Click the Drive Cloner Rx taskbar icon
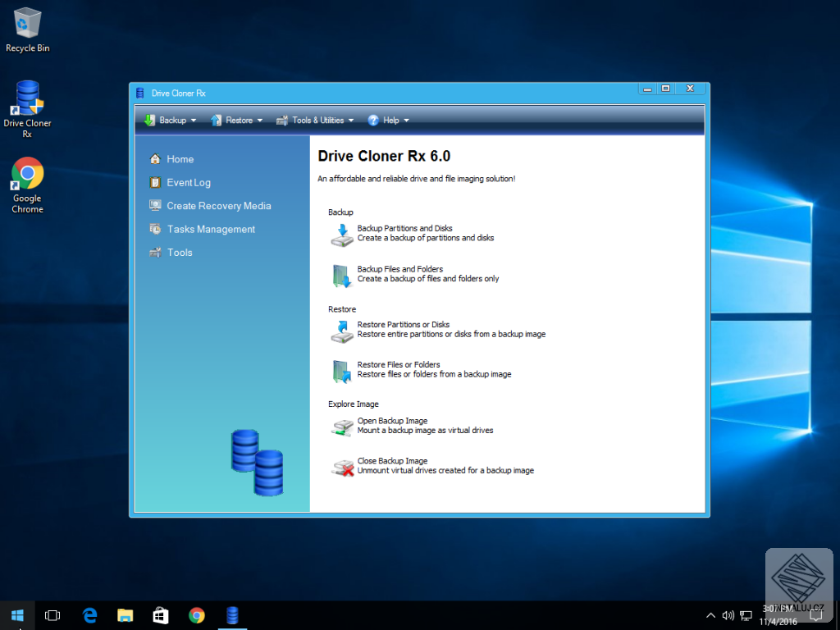Screen dimensions: 840x630 click(232, 614)
